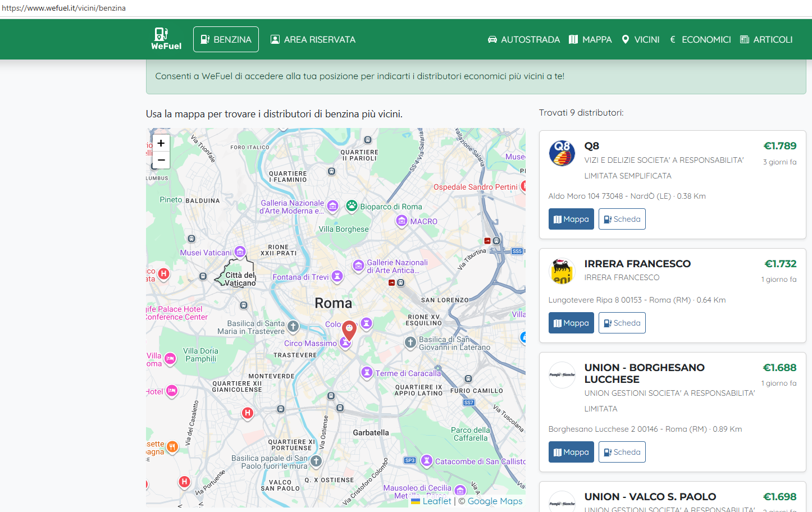Screen dimensions: 812x512
Task: Click Terme di Caracalla marker
Action: (x=367, y=372)
